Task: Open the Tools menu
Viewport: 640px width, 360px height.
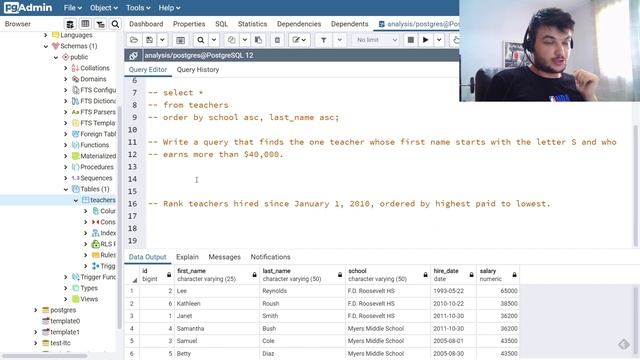Action: click(138, 8)
